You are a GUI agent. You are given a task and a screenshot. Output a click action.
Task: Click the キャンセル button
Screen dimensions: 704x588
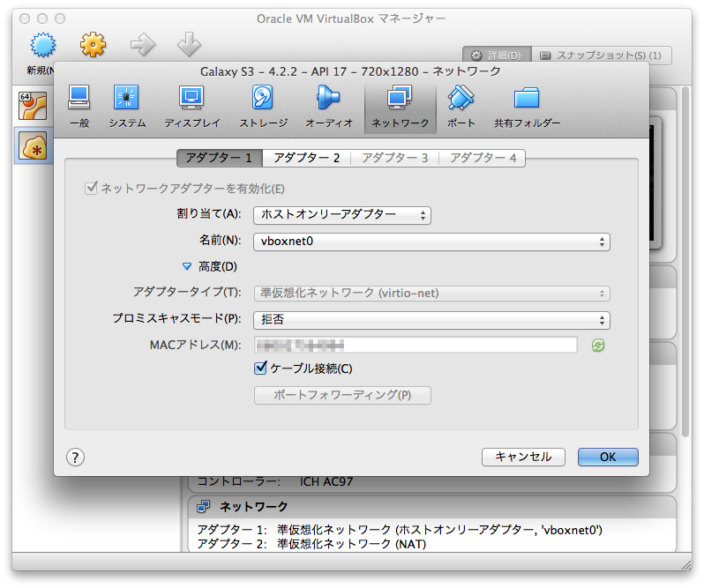click(523, 457)
